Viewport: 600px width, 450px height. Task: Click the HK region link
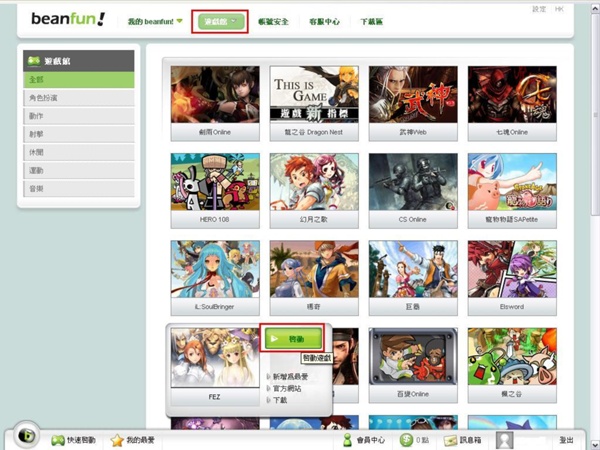tap(559, 9)
